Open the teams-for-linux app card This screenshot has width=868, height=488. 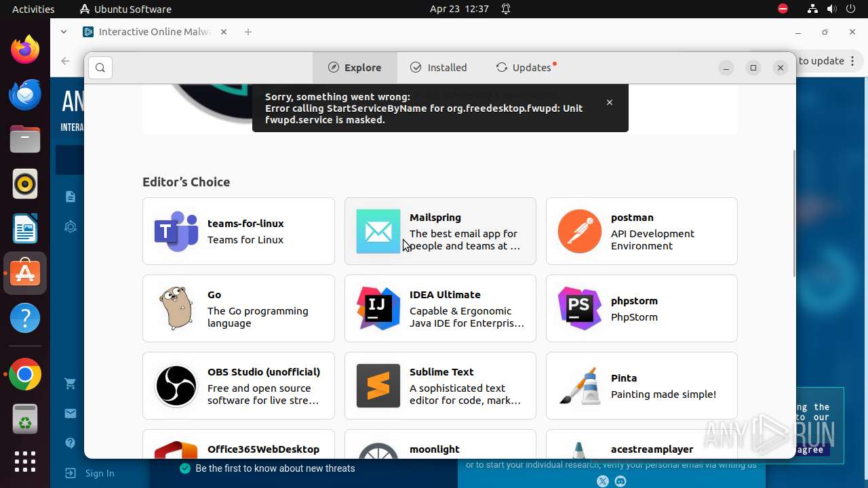tap(239, 231)
